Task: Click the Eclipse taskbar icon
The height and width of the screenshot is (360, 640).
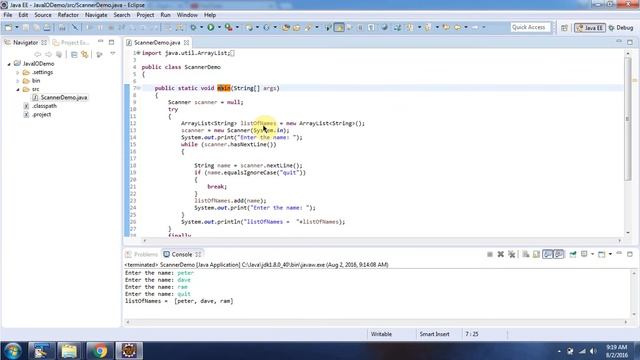Action: tap(129, 351)
